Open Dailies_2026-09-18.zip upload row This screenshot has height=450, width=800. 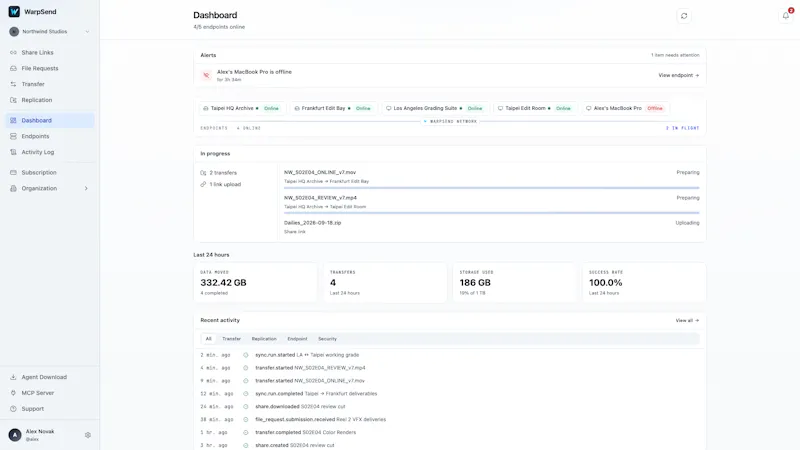click(x=491, y=227)
